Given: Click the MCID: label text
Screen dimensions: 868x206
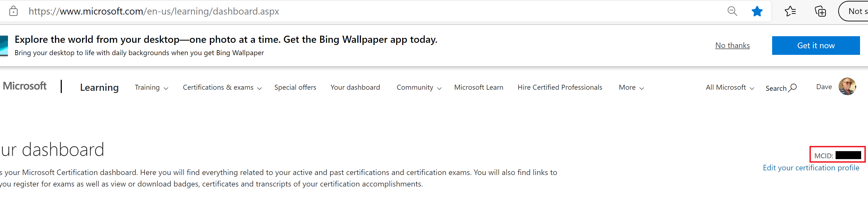Looking at the screenshot, I should point(824,156).
